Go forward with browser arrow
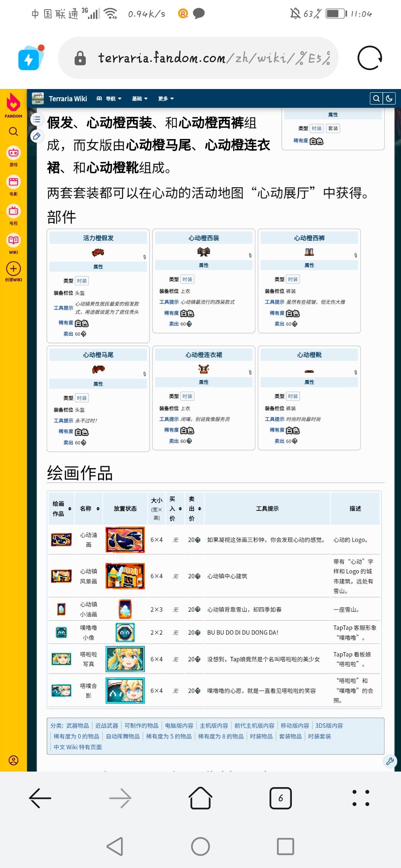Image resolution: width=401 pixels, height=868 pixels. (120, 798)
